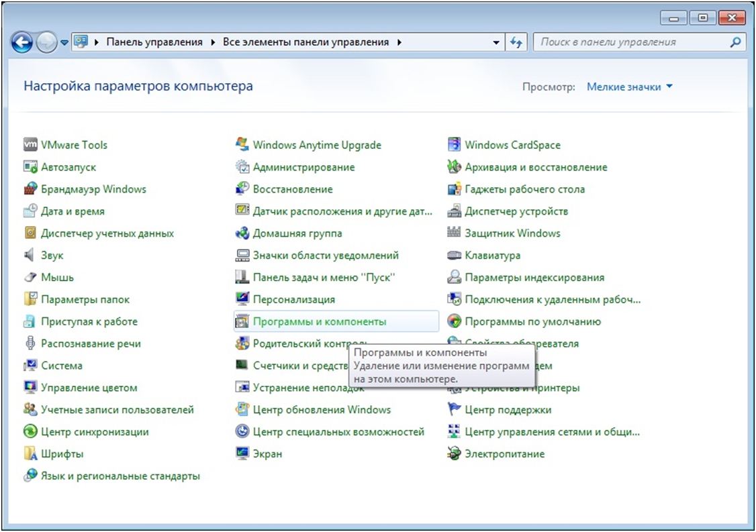Select the Панель управления breadcrumb segment
This screenshot has width=756, height=532.
(x=154, y=42)
